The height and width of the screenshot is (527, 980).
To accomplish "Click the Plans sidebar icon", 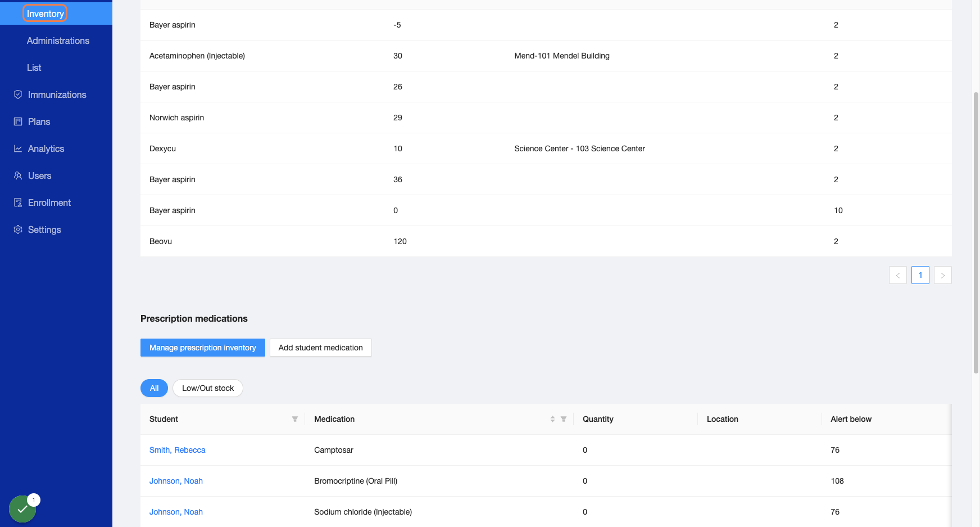I will point(18,121).
